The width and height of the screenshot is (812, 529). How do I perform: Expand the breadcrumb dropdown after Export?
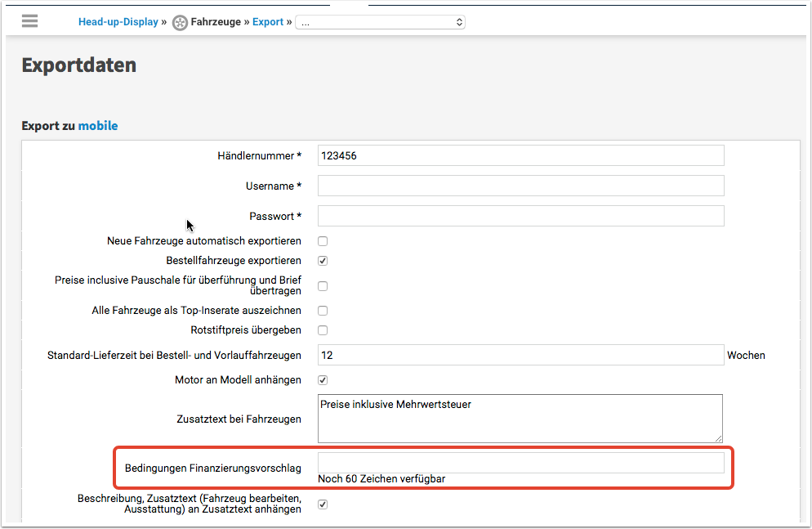click(x=380, y=23)
